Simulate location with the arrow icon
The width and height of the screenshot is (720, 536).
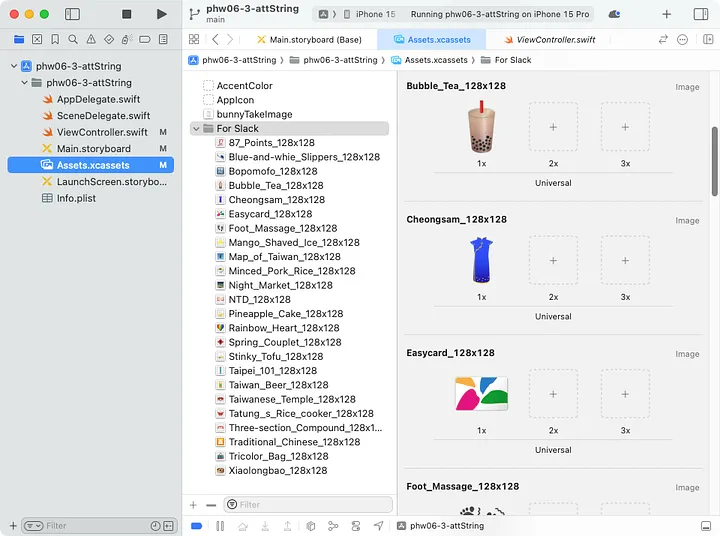tap(378, 526)
